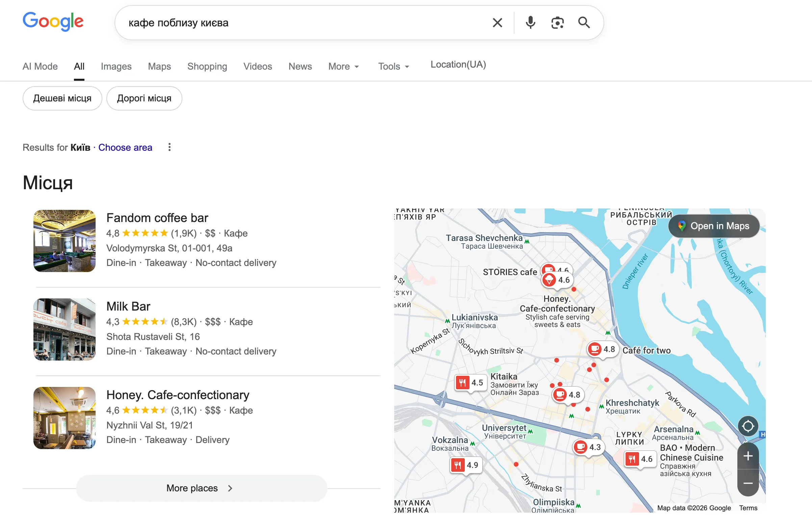Zoom in on the map
812x515 pixels.
[748, 456]
